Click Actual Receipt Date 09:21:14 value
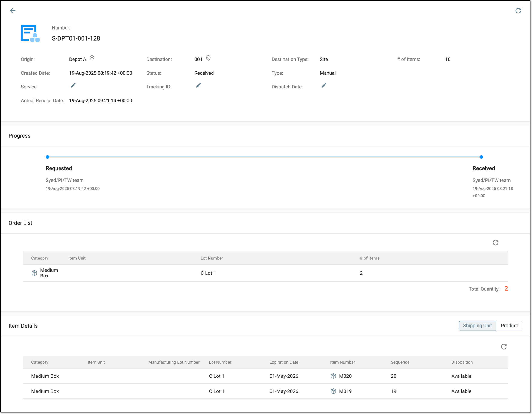This screenshot has width=532, height=414. (101, 101)
